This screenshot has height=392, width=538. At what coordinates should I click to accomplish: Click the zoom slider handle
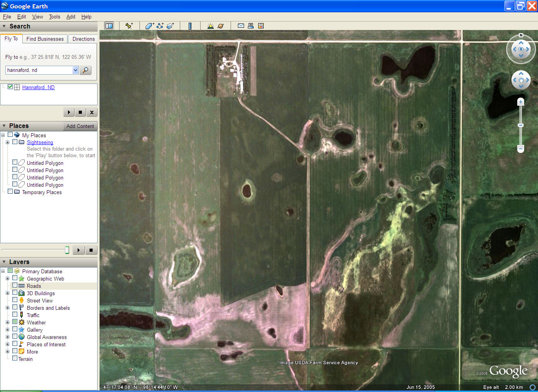pos(521,125)
